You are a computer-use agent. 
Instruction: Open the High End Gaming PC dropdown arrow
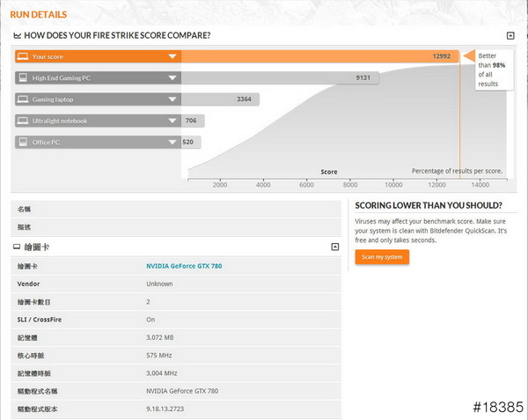point(172,77)
